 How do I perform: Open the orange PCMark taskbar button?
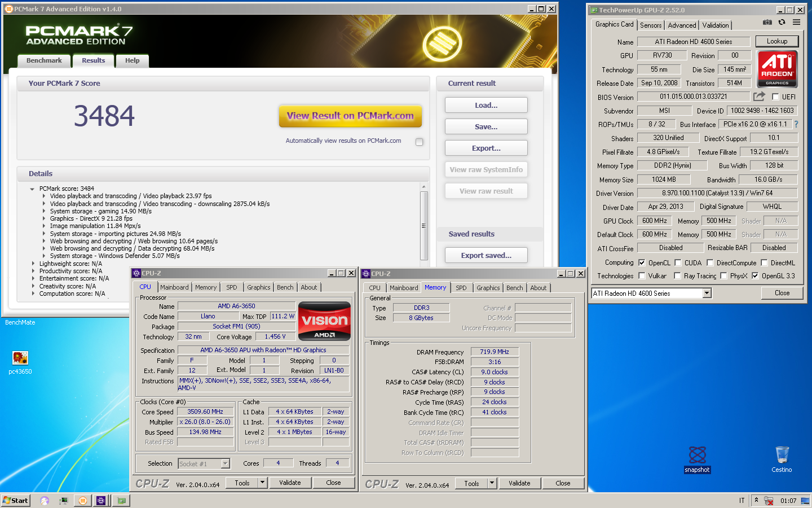click(x=83, y=500)
